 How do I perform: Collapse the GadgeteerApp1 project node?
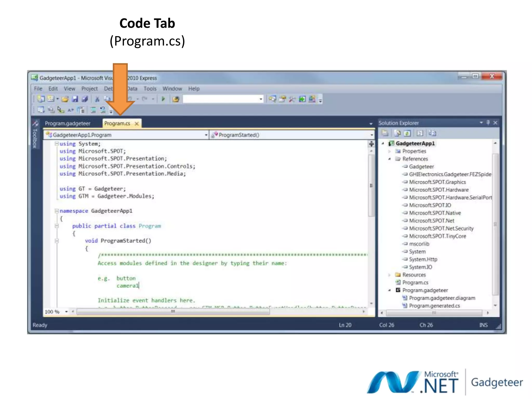383,143
